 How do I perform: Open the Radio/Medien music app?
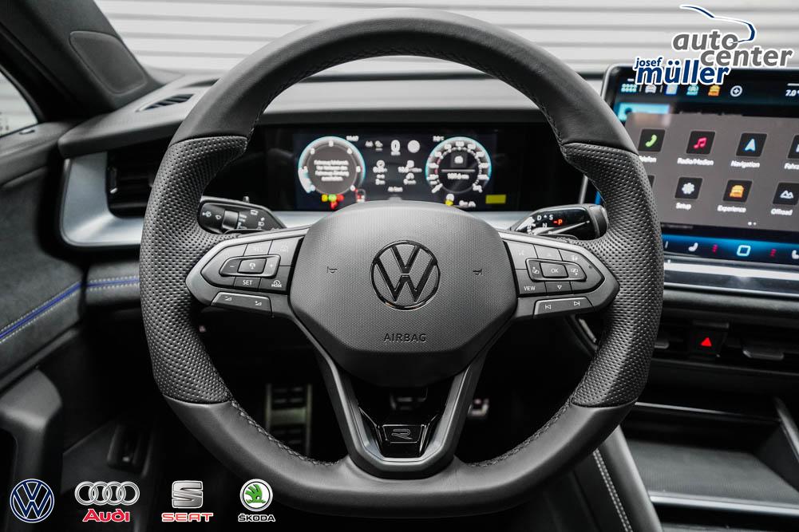coord(700,144)
